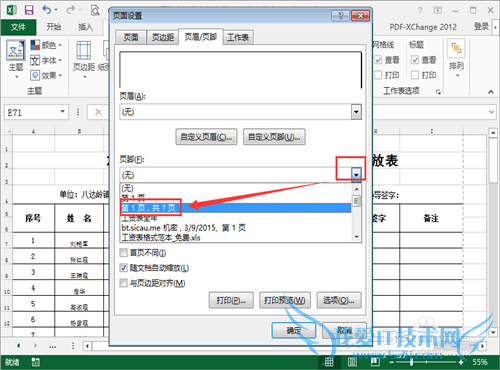The width and height of the screenshot is (500, 370).
Task: Click the Excel application icon
Action: [12, 10]
